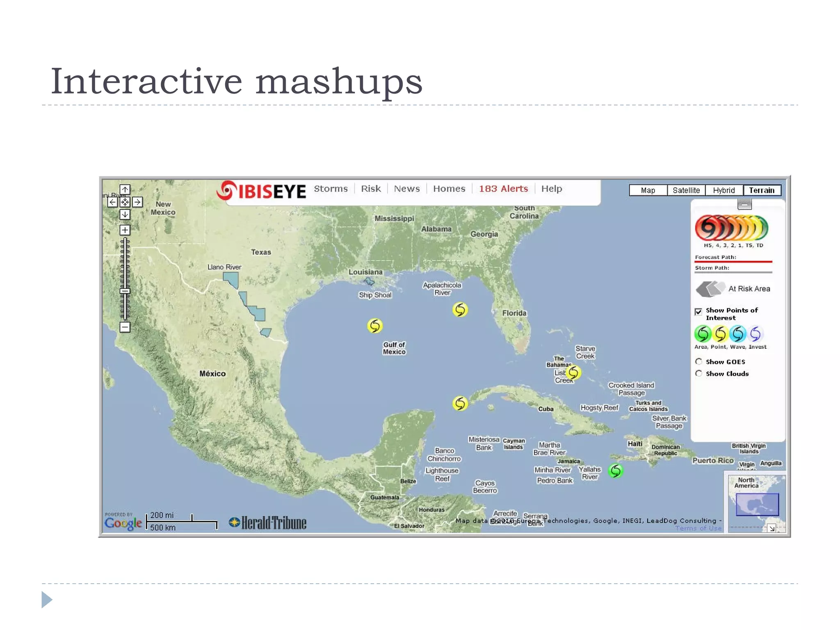This screenshot has height=630, width=840.
Task: Click the white Invest legend icon
Action: coord(756,334)
